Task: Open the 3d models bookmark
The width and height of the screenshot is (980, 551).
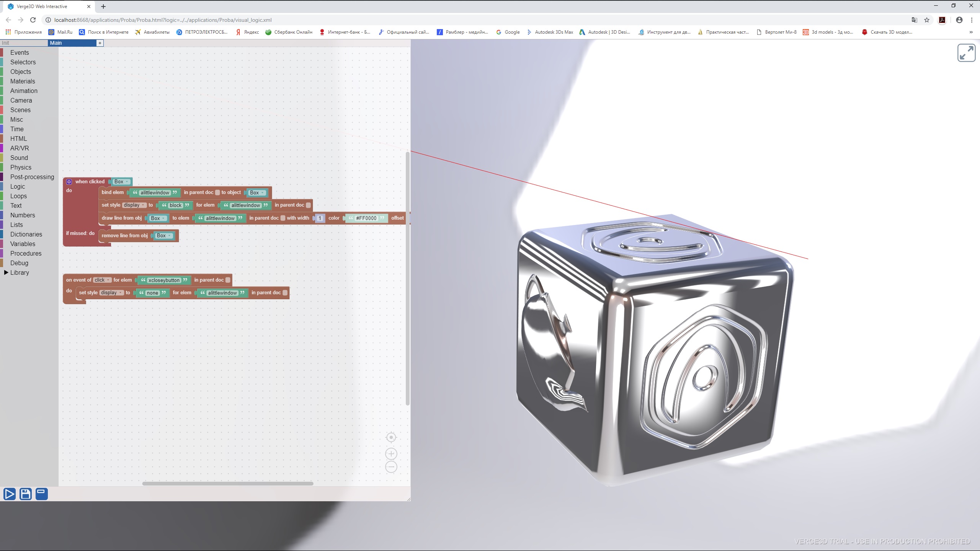Action: [828, 32]
